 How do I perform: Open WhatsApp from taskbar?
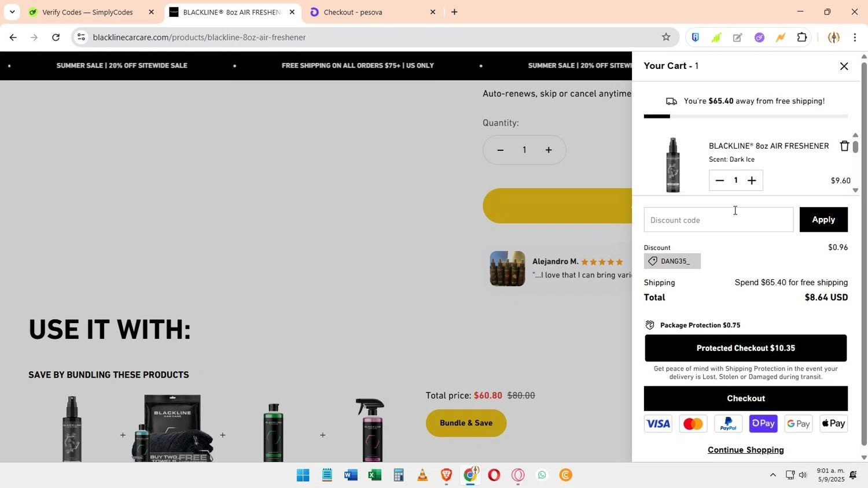tap(542, 475)
